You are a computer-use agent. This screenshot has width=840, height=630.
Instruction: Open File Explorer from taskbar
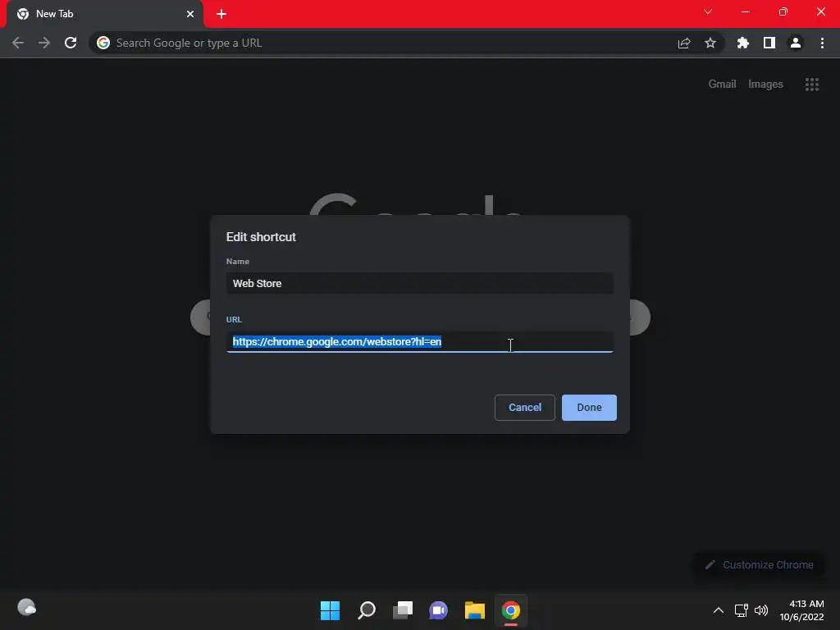(x=475, y=610)
